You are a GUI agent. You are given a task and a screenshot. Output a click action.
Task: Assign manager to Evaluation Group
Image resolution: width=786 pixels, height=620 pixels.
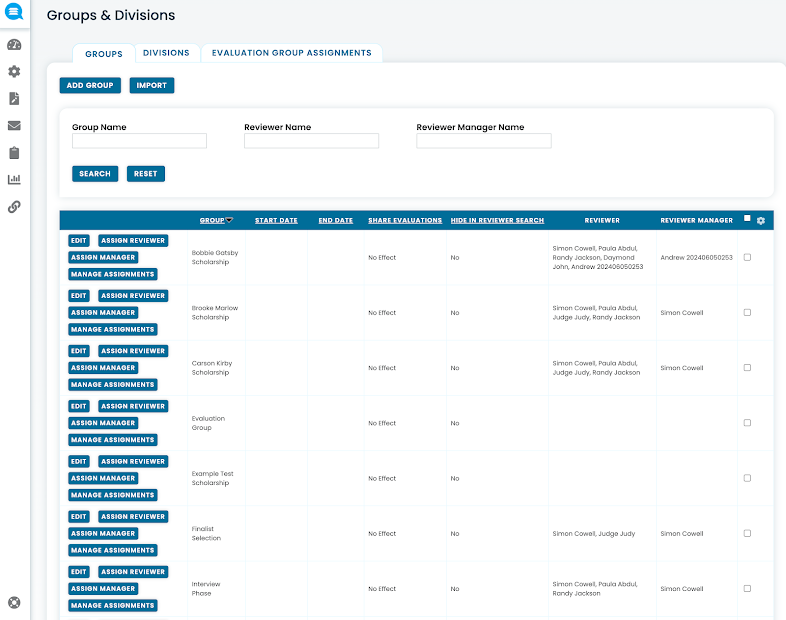click(103, 423)
